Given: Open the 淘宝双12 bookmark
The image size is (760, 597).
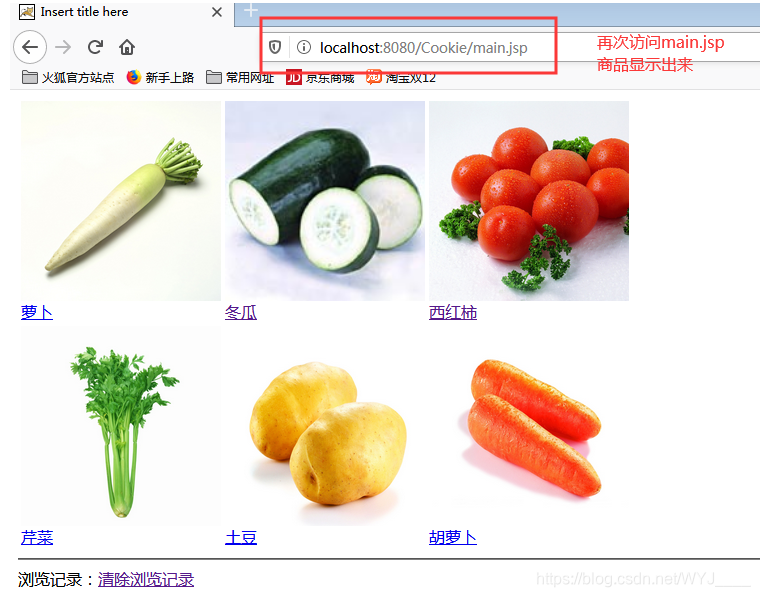Looking at the screenshot, I should 401,78.
